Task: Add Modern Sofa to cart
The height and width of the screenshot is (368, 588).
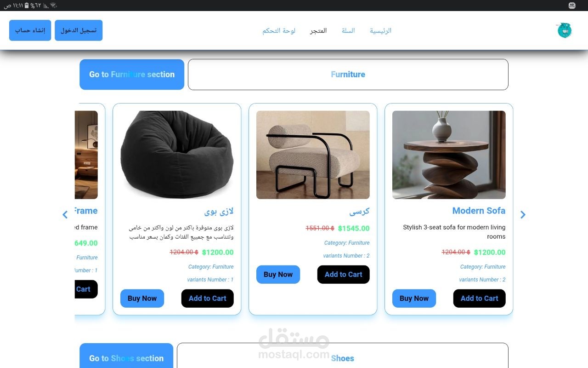Action: (x=479, y=299)
